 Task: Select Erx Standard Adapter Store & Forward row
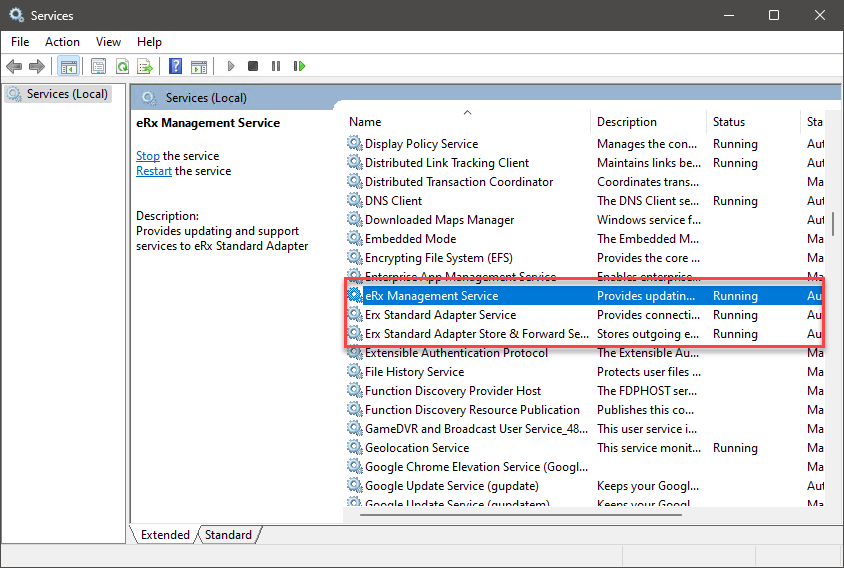584,333
